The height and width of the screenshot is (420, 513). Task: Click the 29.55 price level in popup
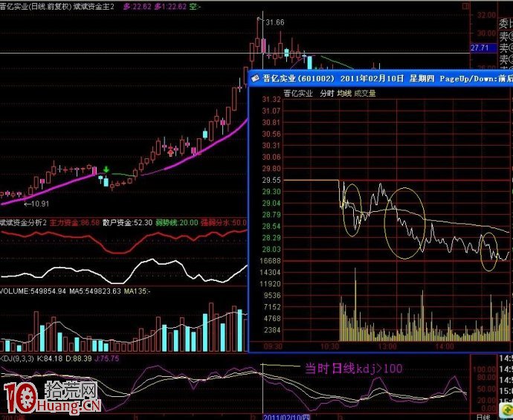pos(271,180)
